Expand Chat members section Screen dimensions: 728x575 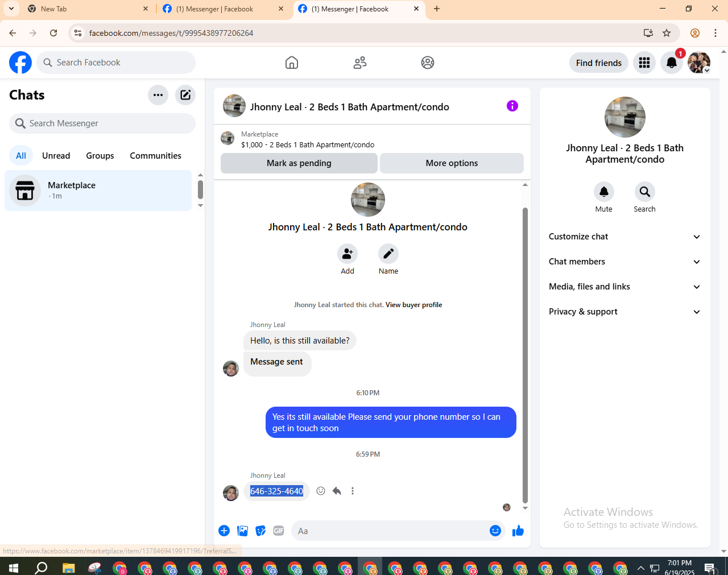coord(625,262)
